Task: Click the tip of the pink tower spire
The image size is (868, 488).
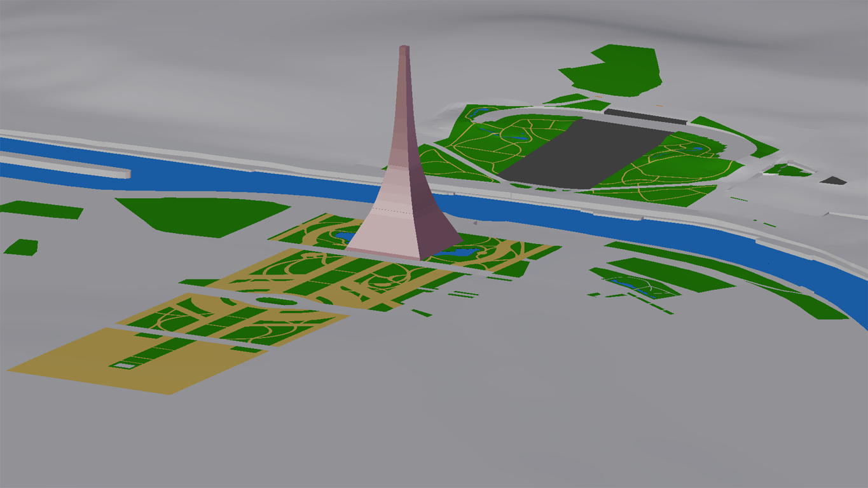Action: point(404,49)
